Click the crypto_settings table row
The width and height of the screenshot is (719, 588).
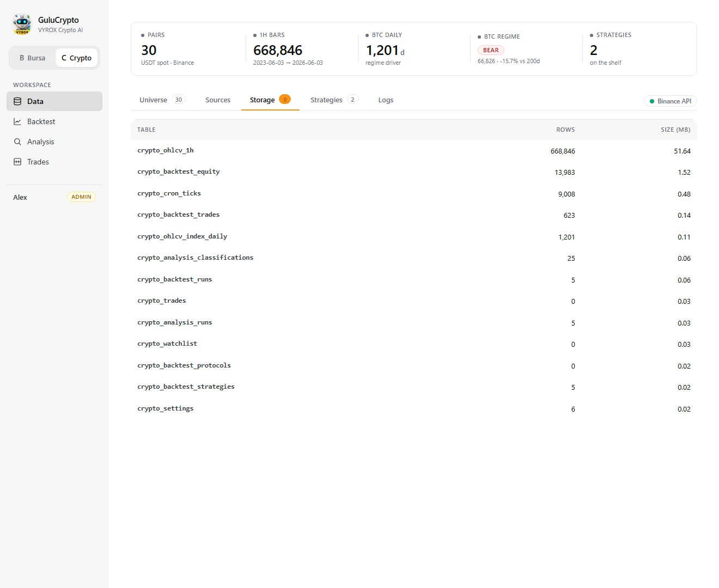pos(414,409)
